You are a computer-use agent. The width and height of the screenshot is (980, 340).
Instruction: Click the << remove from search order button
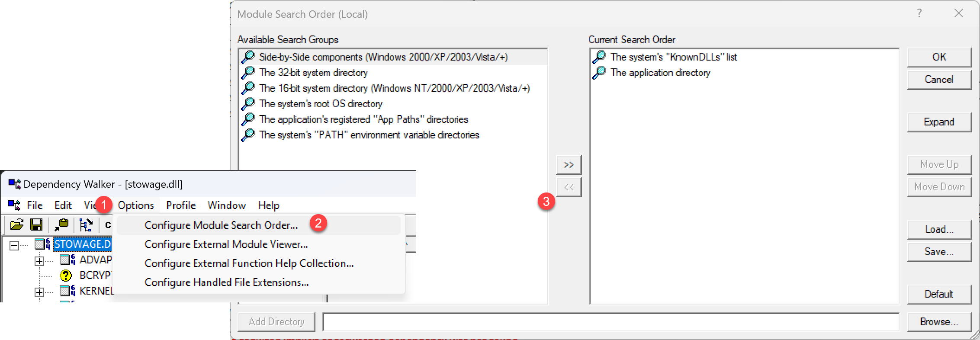click(569, 187)
